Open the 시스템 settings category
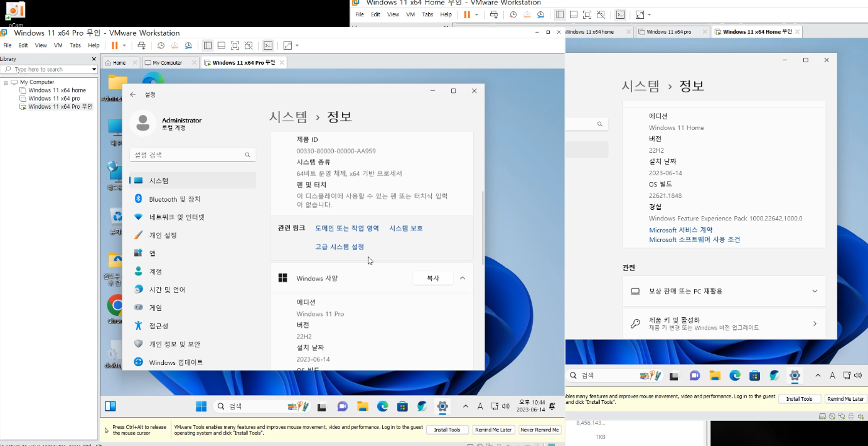This screenshot has width=868, height=446. point(193,180)
